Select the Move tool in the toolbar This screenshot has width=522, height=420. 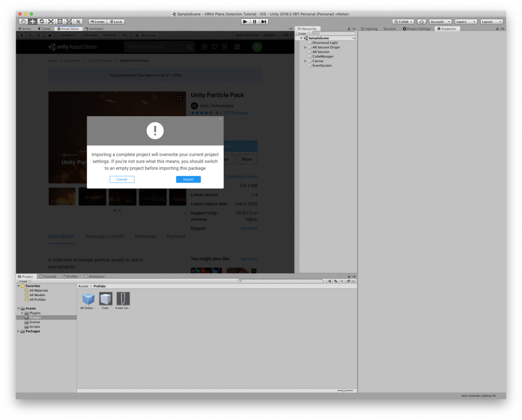[x=33, y=21]
